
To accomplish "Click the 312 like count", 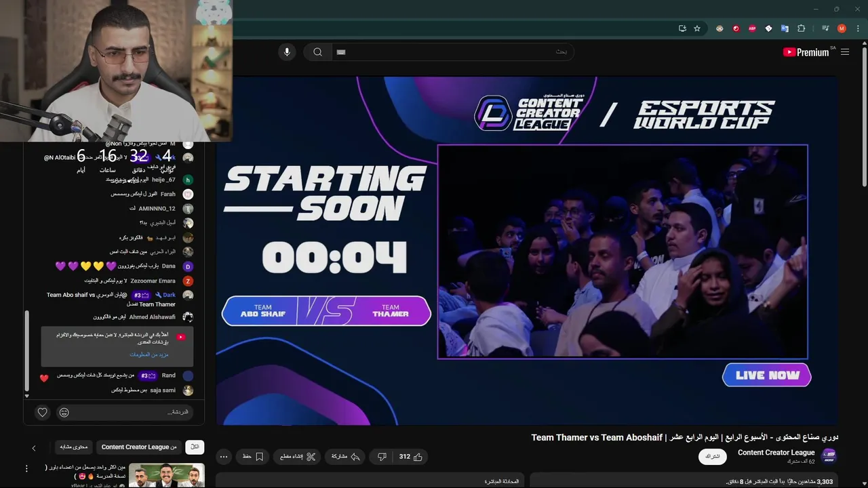I will [x=404, y=457].
